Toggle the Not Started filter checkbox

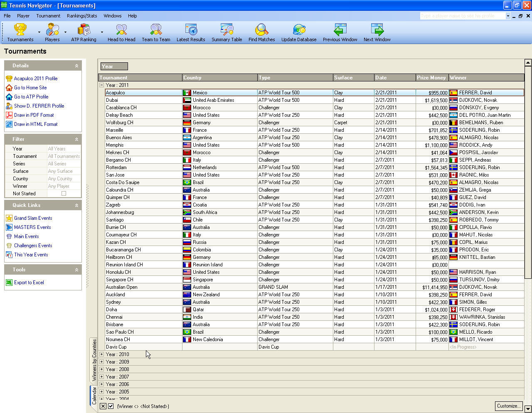click(64, 194)
